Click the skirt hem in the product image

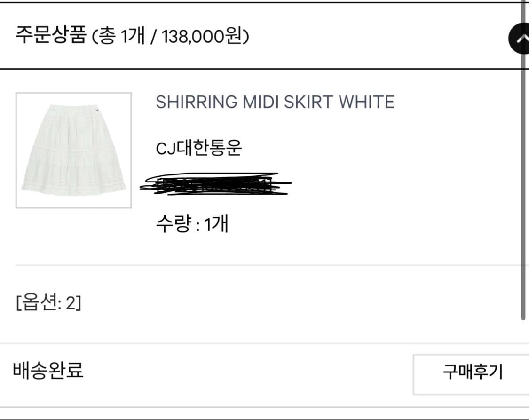point(73,188)
